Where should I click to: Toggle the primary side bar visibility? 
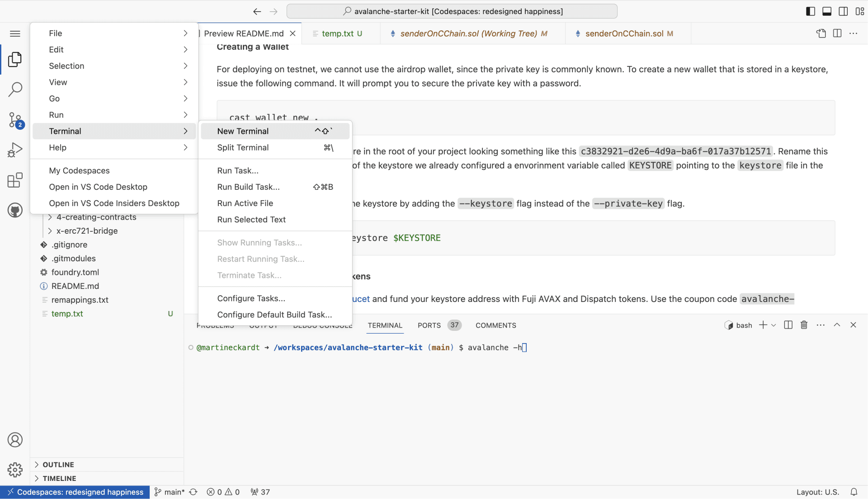click(x=811, y=11)
